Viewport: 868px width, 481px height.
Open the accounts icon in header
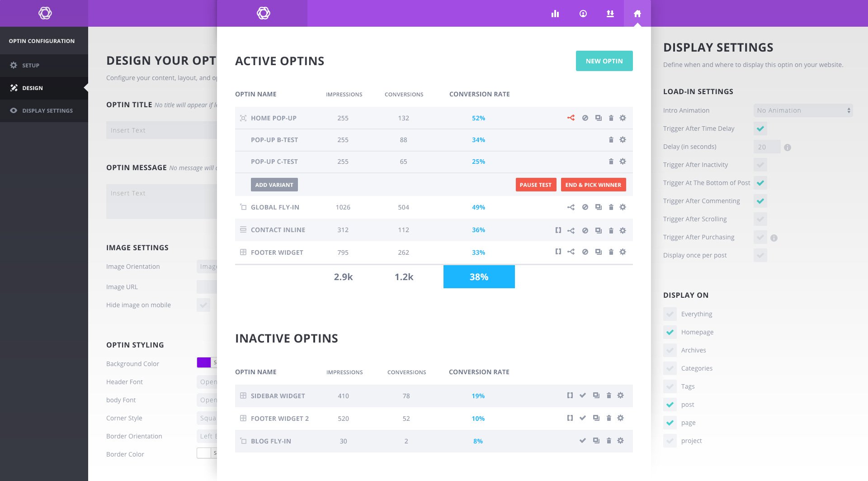583,14
